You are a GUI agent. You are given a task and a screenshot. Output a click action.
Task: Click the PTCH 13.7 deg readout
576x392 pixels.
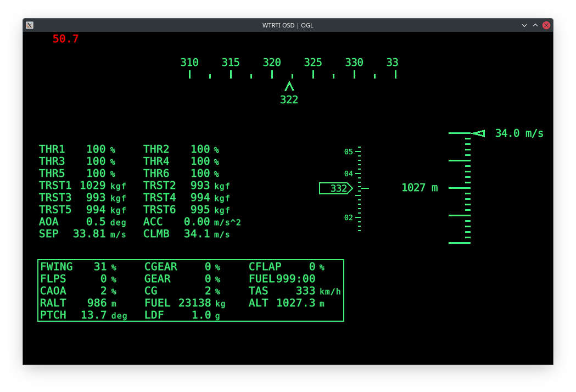click(83, 315)
